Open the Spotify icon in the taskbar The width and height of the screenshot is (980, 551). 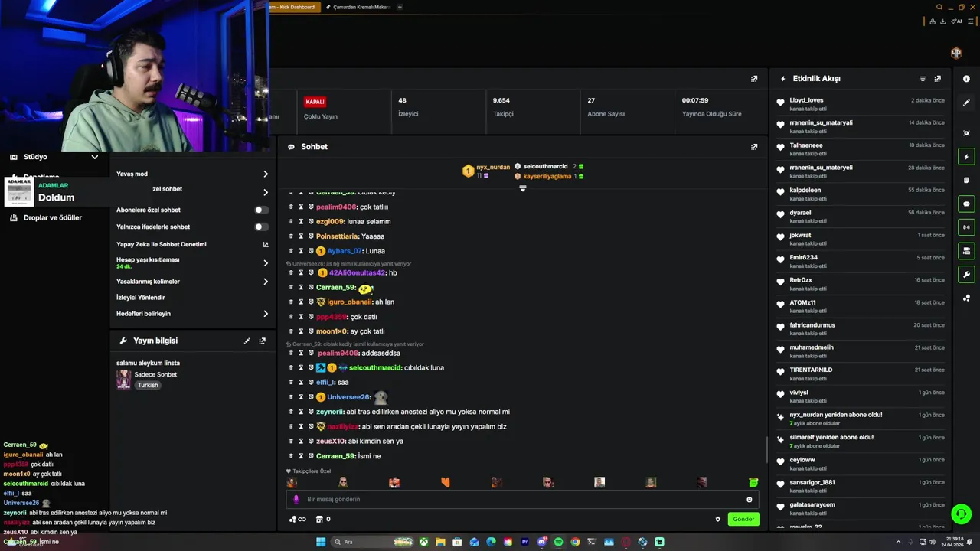[x=558, y=543]
